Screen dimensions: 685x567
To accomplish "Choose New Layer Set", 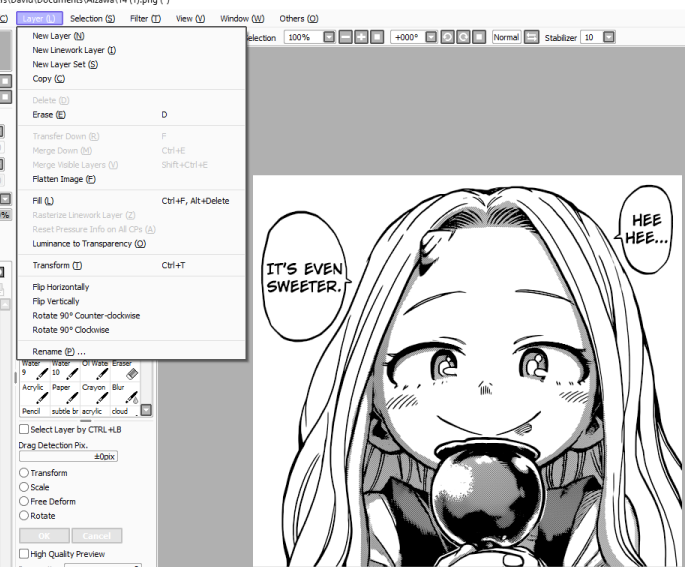I will click(x=131, y=64).
